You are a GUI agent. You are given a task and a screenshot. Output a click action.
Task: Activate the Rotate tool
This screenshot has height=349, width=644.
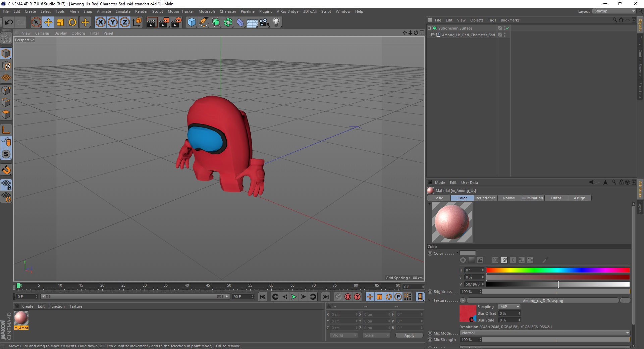tap(72, 22)
